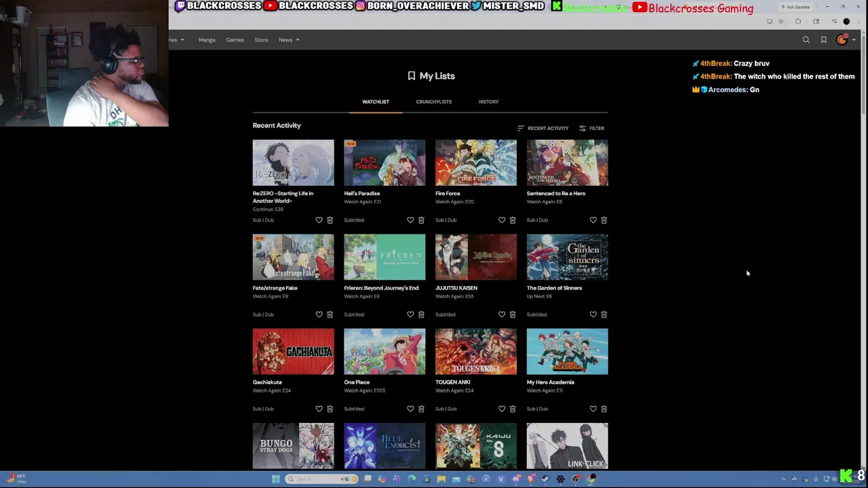This screenshot has width=868, height=488.
Task: Delete Hell's Paradise using trash icon
Action: pyautogui.click(x=421, y=220)
